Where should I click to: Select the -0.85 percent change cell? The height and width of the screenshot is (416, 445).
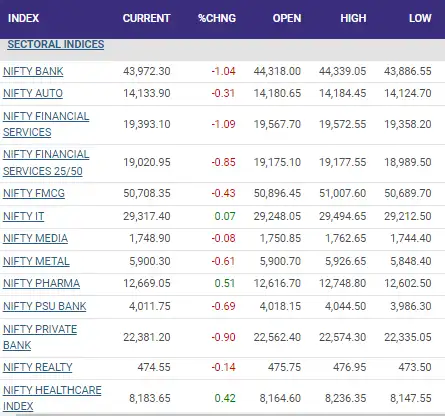(x=223, y=162)
